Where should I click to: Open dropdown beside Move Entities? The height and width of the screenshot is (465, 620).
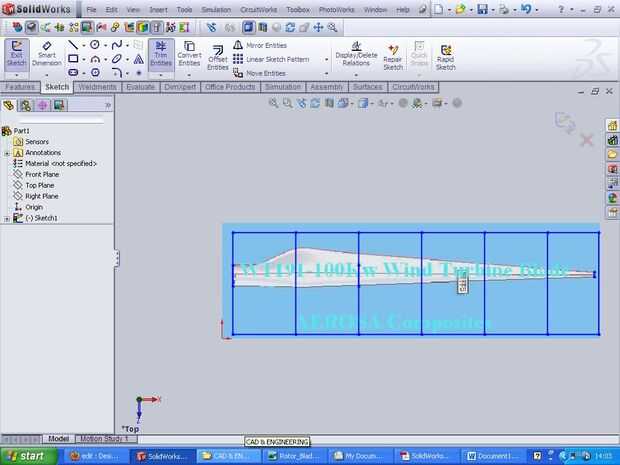[327, 74]
